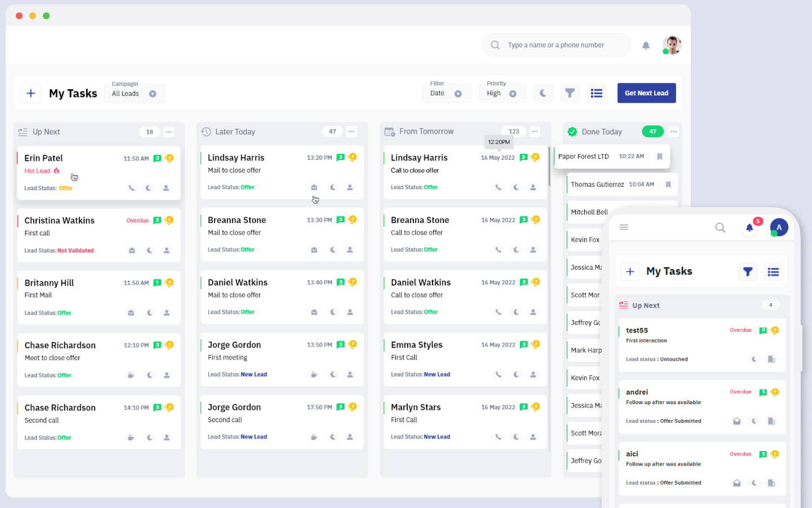
Task: Switch to list view icon in toolbar
Action: [597, 93]
